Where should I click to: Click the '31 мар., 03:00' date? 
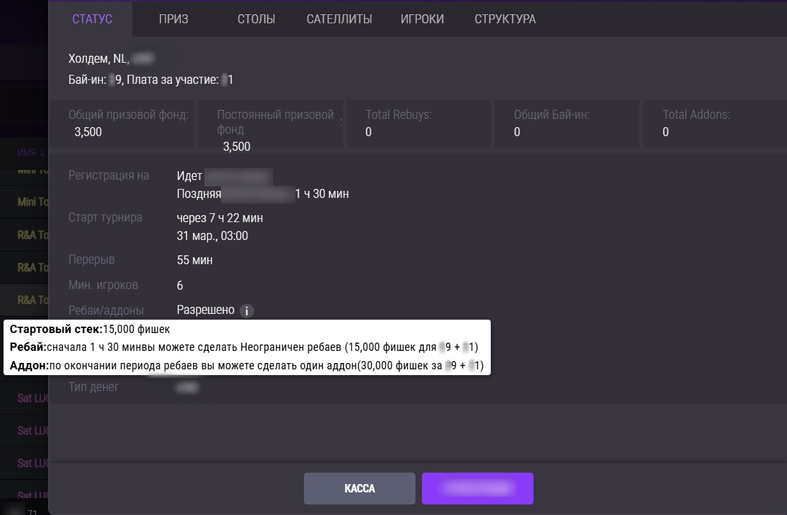tap(212, 236)
